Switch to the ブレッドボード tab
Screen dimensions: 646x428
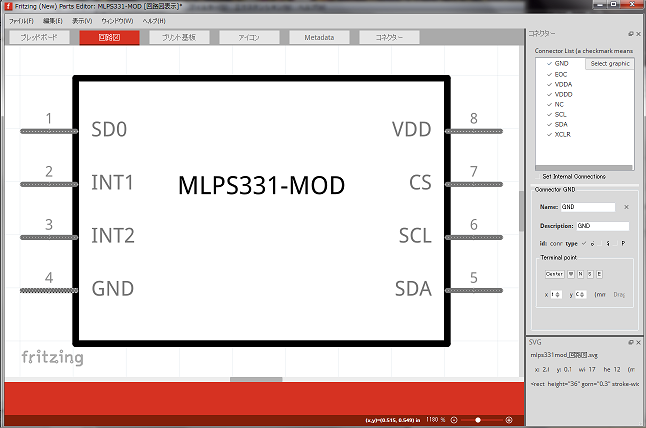coord(39,37)
